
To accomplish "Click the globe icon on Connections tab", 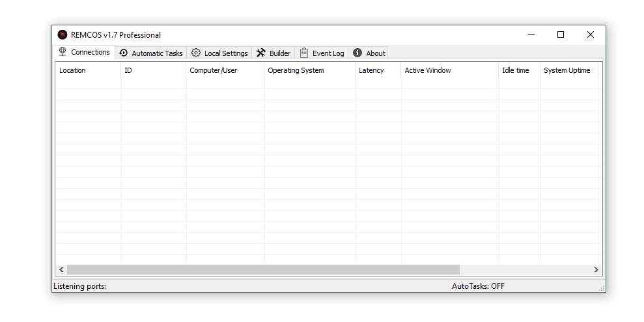I will click(63, 52).
